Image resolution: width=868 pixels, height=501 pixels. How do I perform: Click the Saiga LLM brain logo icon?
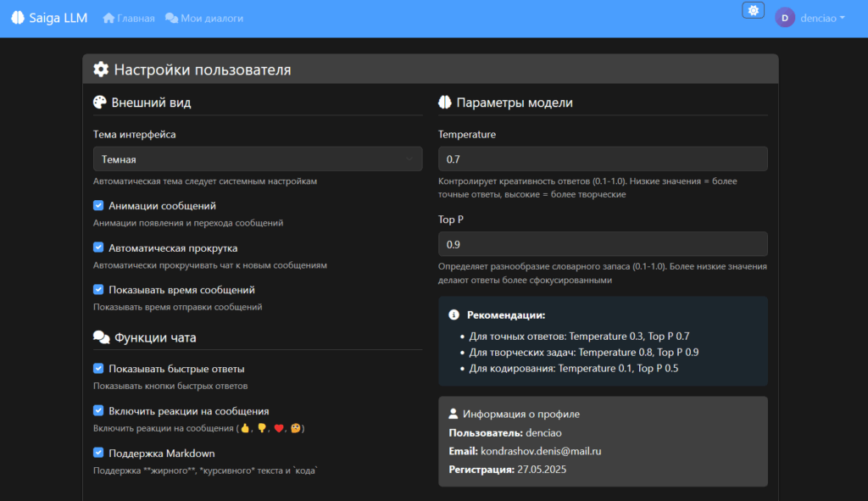click(17, 18)
